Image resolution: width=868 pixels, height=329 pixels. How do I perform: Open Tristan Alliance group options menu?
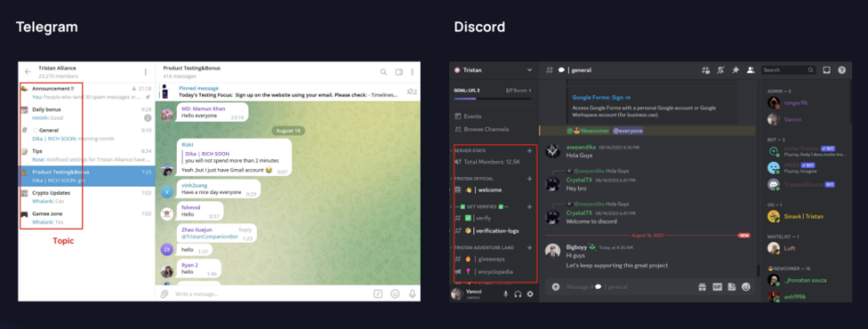146,72
